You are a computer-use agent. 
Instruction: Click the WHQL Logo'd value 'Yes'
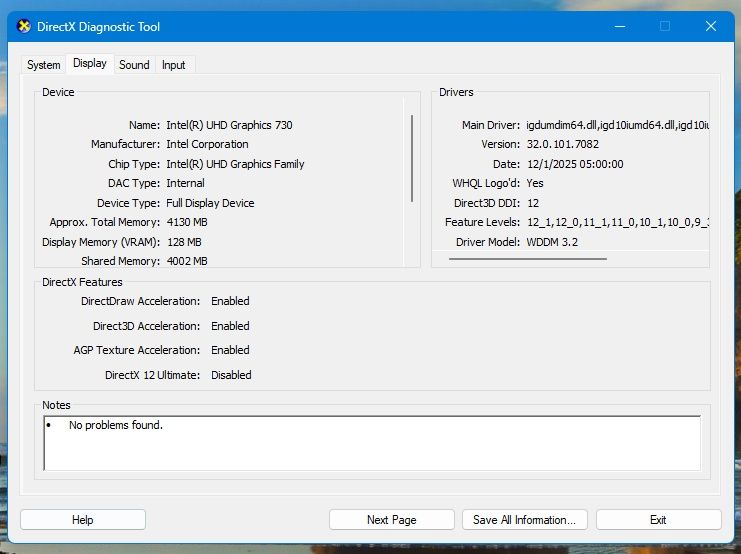535,183
